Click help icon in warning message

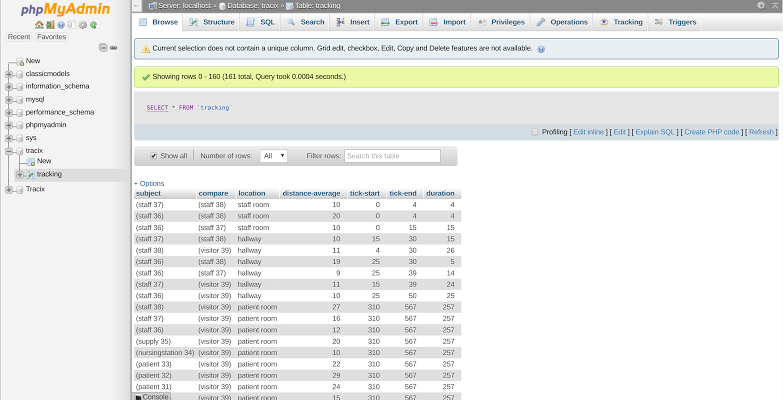click(541, 49)
